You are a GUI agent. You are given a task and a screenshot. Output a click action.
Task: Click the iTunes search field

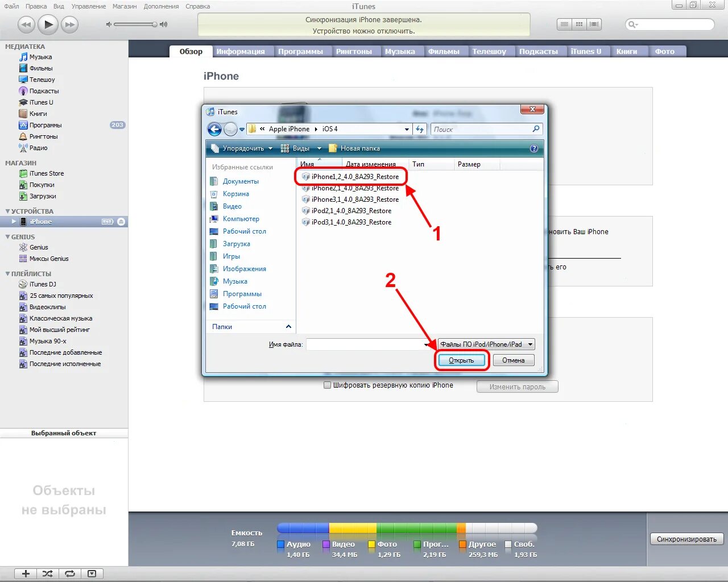[670, 24]
